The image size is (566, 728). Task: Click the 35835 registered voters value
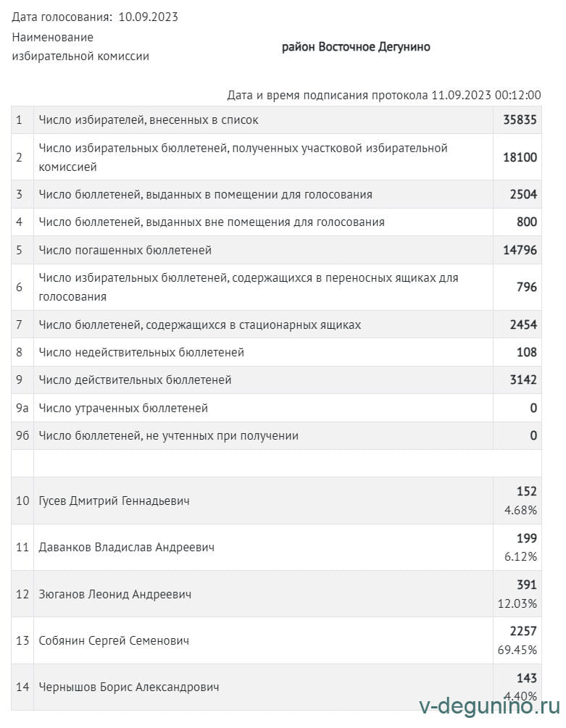pyautogui.click(x=520, y=120)
